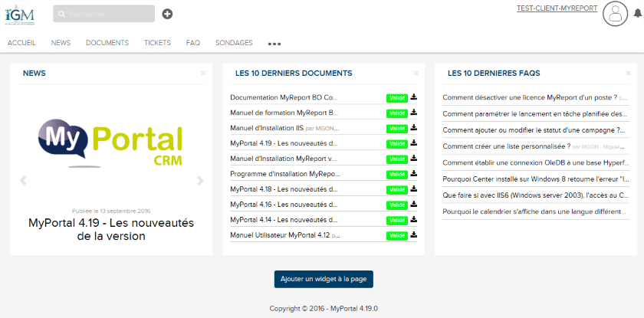Download Documentation MyReport BO document

(x=413, y=97)
